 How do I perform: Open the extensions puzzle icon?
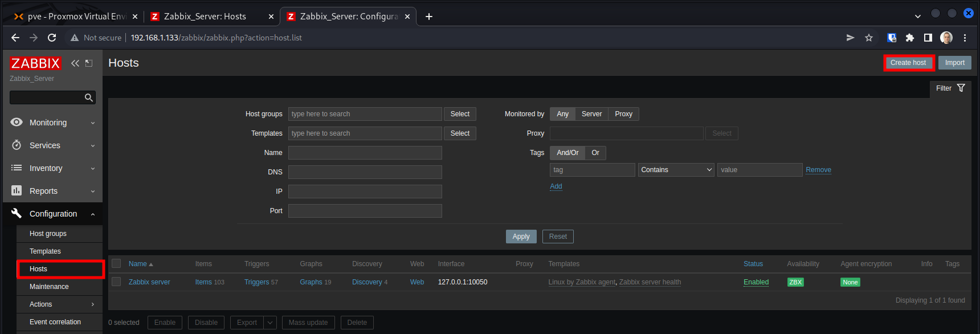point(910,38)
